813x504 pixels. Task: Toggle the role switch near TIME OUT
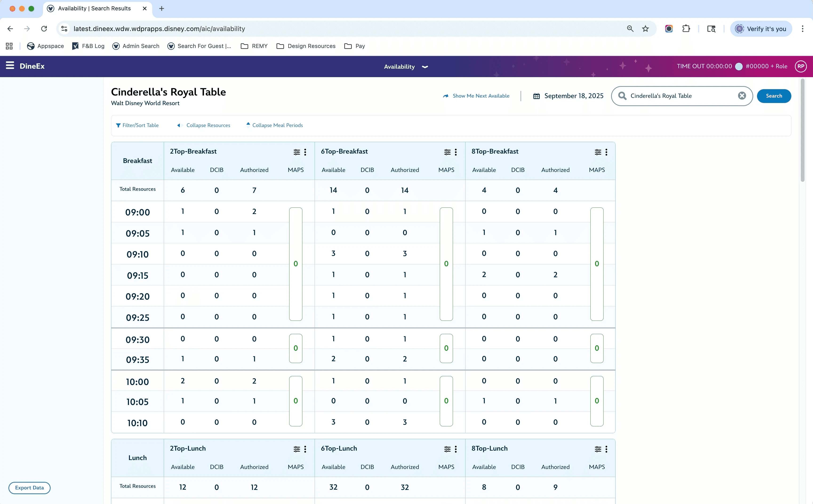click(739, 66)
